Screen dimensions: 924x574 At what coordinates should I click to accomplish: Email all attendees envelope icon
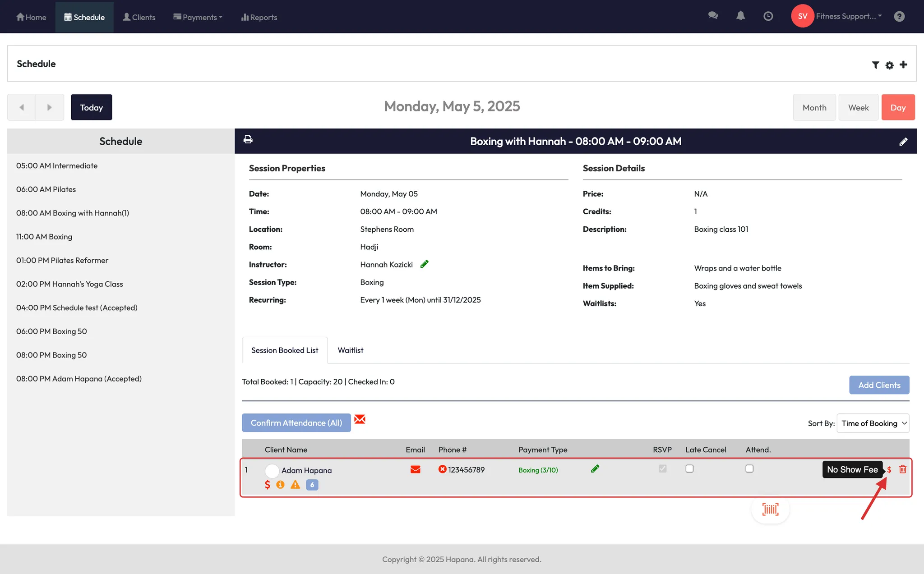coord(360,419)
